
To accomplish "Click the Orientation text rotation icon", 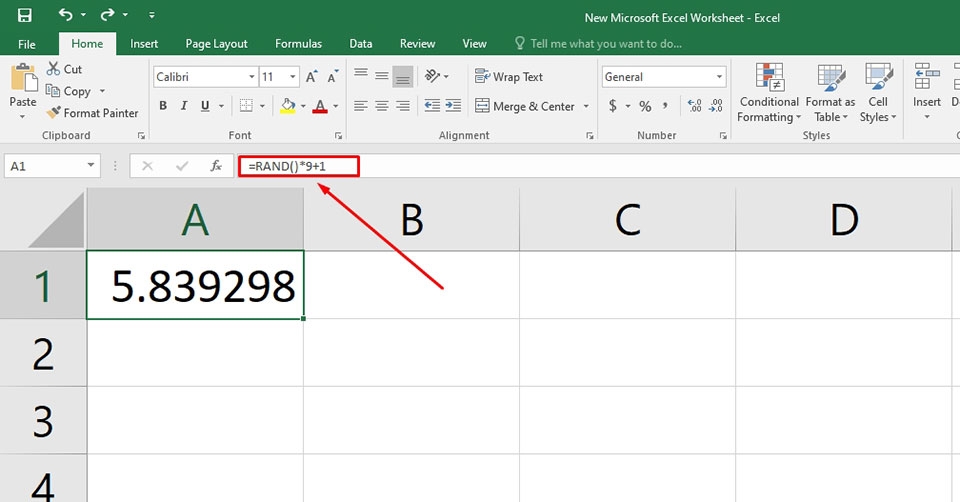I will point(433,76).
